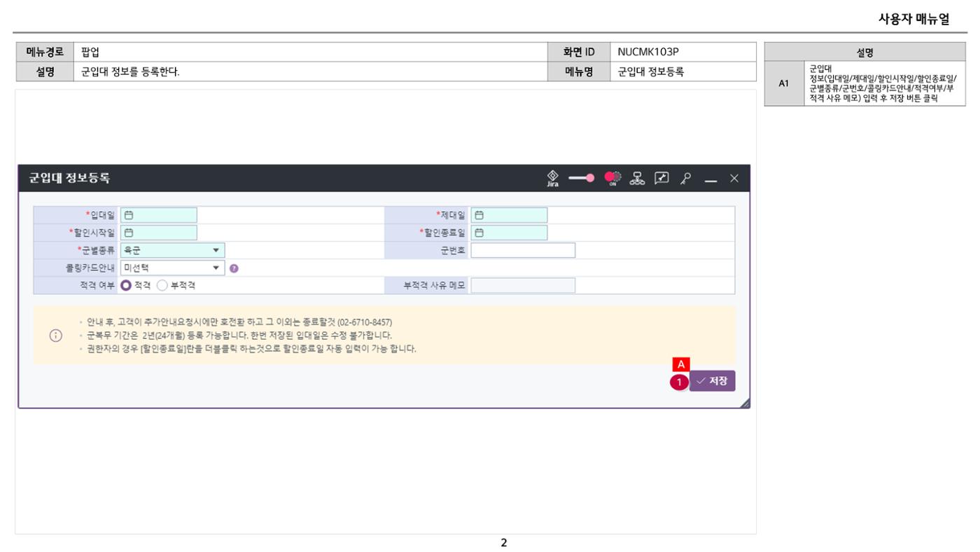This screenshot has height=552, width=980.
Task: Click the popup resize grip corner
Action: pyautogui.click(x=745, y=403)
